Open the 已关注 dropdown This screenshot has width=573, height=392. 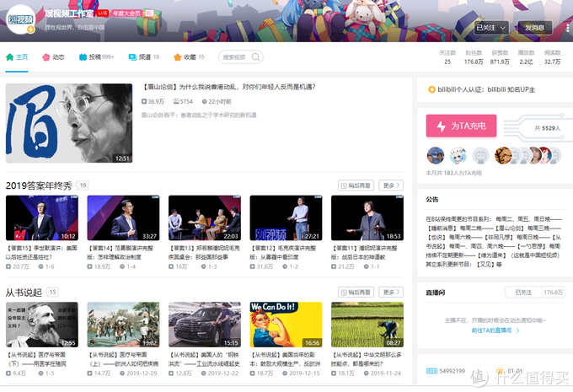tap(490, 28)
